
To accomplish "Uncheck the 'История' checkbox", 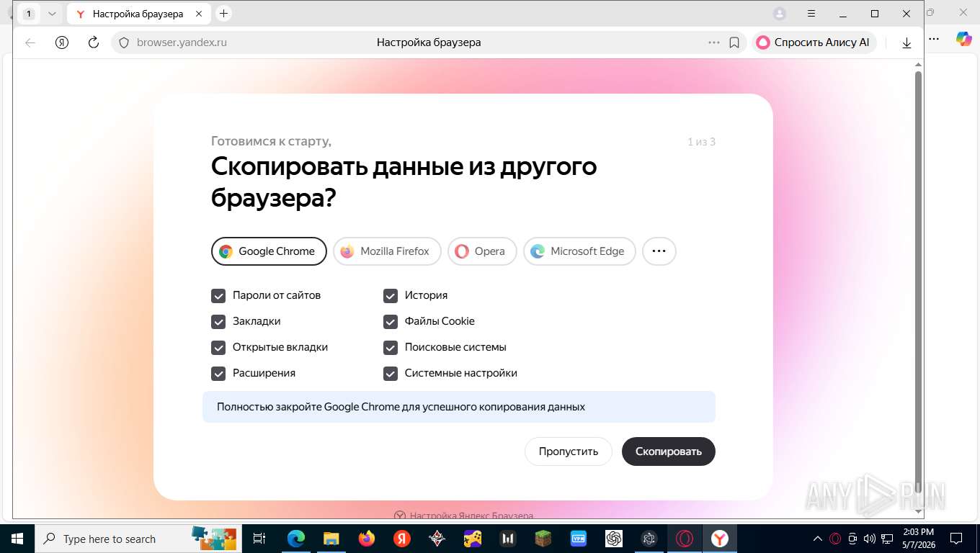I will (x=391, y=295).
